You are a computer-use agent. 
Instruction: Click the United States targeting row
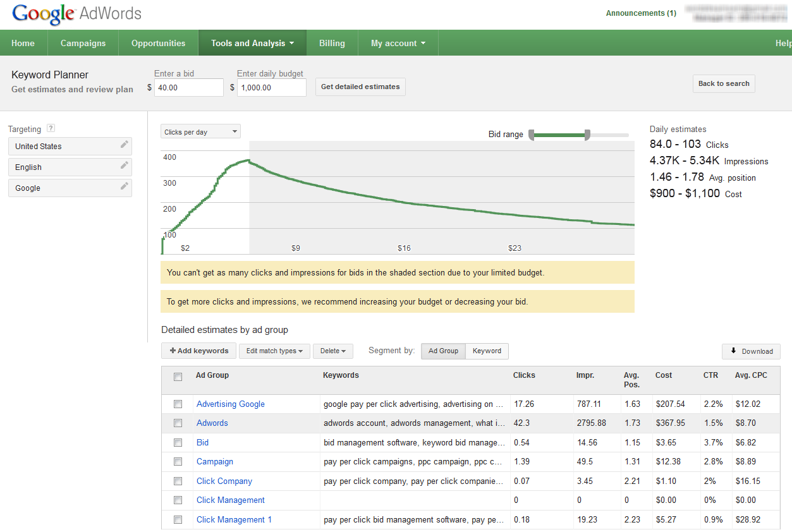click(x=70, y=146)
